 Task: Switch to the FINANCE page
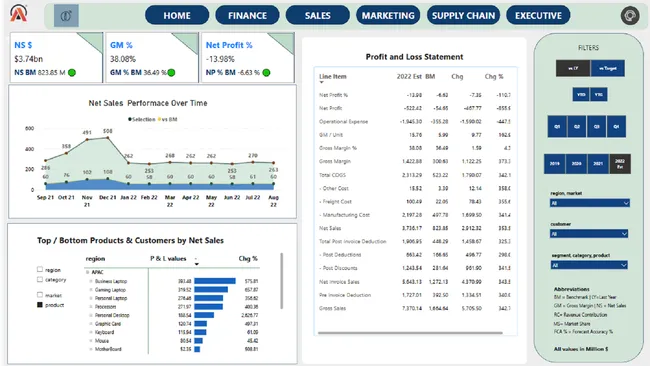247,16
